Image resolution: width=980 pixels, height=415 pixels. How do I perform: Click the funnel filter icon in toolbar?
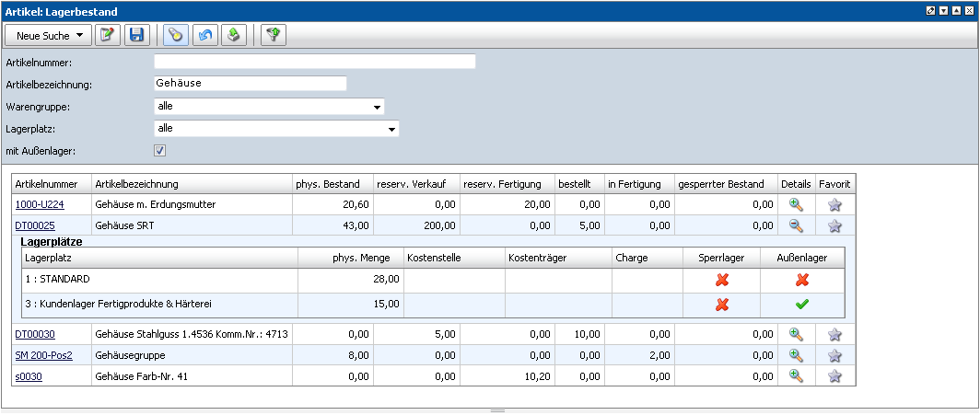click(274, 35)
